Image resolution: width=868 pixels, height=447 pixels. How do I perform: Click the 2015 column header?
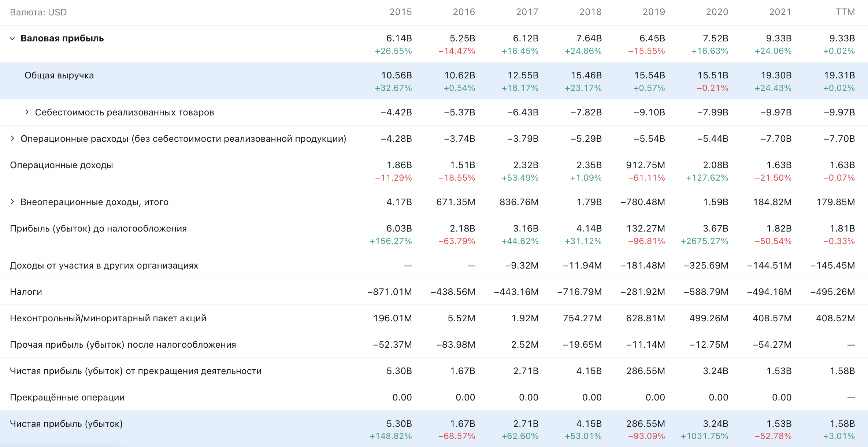pos(401,12)
